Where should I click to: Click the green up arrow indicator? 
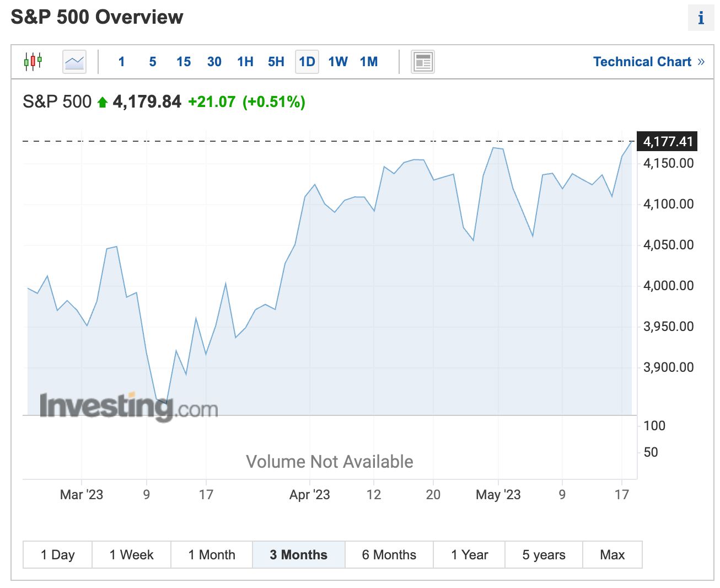coord(102,102)
